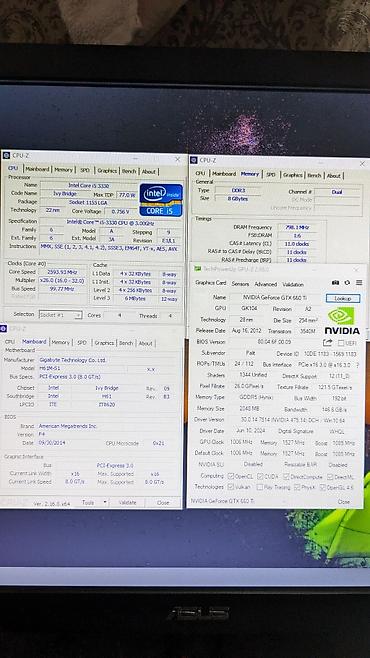
Task: Open the GPU-Z hamburger menu
Action: 359,282
